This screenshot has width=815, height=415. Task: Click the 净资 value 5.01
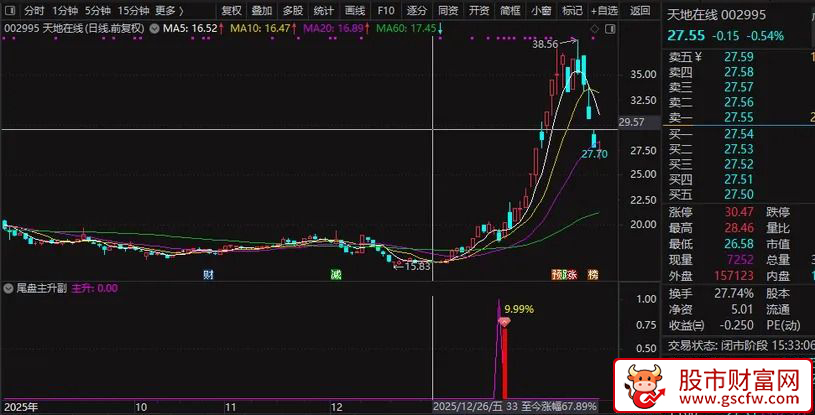pos(742,309)
